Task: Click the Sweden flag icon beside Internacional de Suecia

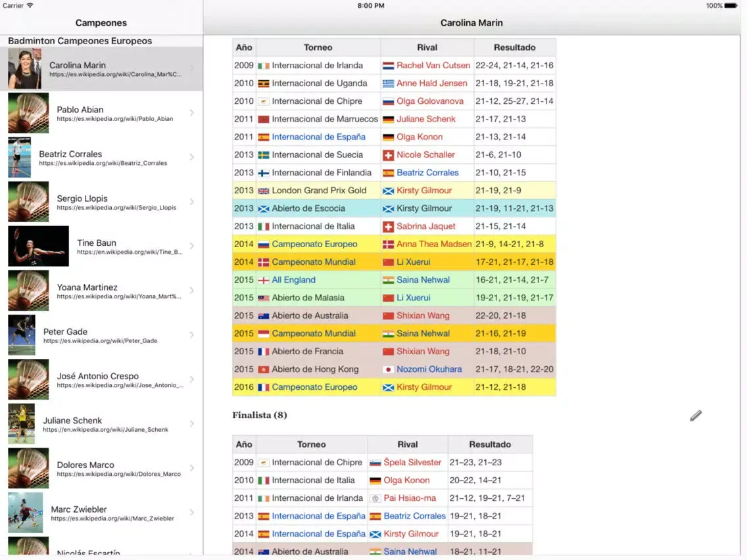Action: 264,155
